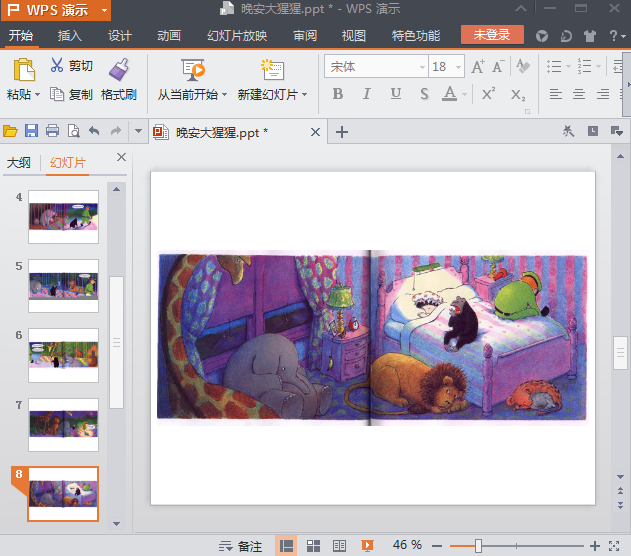Screen dimensions: 631x556
Task: Switch to slide sorter view
Action: [x=313, y=546]
